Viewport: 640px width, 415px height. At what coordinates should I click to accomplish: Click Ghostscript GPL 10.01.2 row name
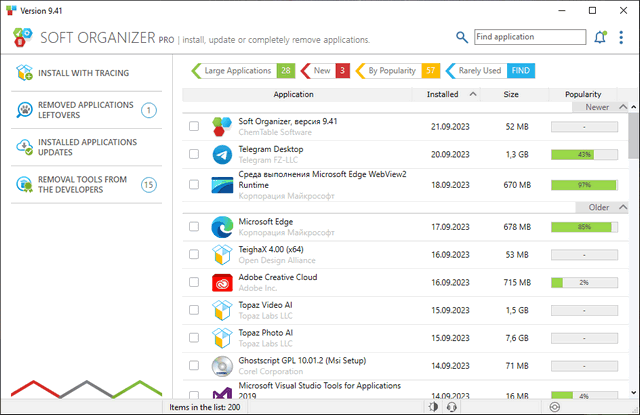click(x=302, y=361)
